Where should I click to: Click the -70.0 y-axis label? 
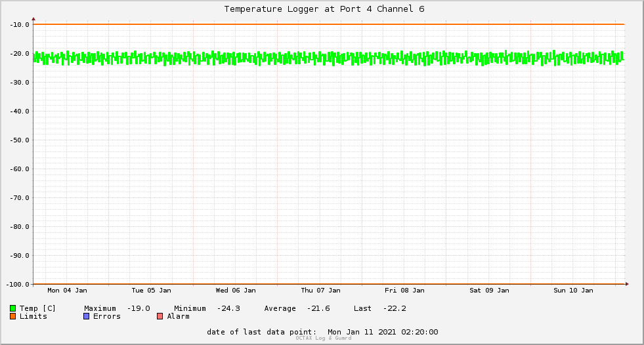[x=20, y=197]
